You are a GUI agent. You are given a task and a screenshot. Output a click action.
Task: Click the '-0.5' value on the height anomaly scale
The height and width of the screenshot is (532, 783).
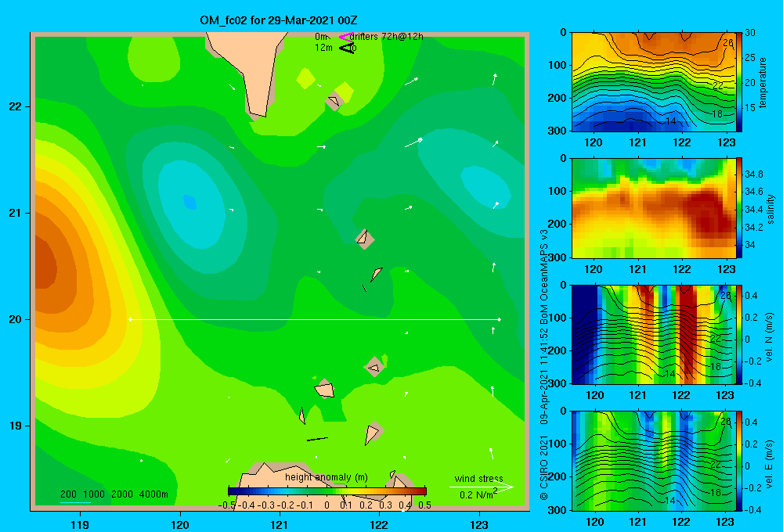(x=227, y=505)
